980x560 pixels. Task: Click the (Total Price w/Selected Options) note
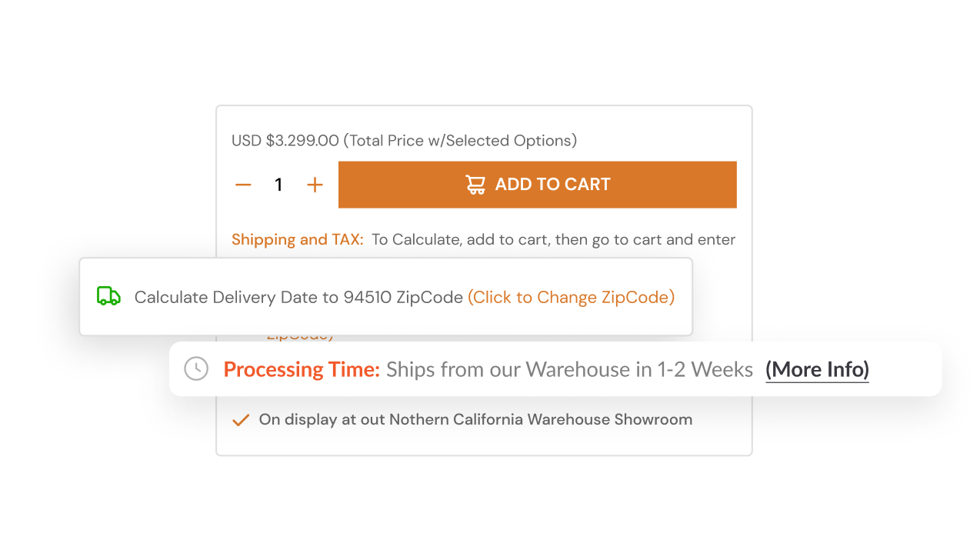(460, 141)
